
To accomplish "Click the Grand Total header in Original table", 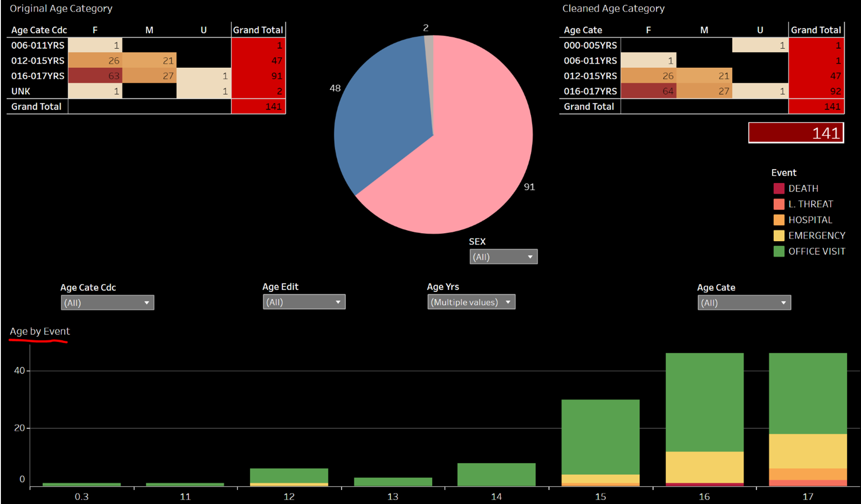I will [258, 30].
